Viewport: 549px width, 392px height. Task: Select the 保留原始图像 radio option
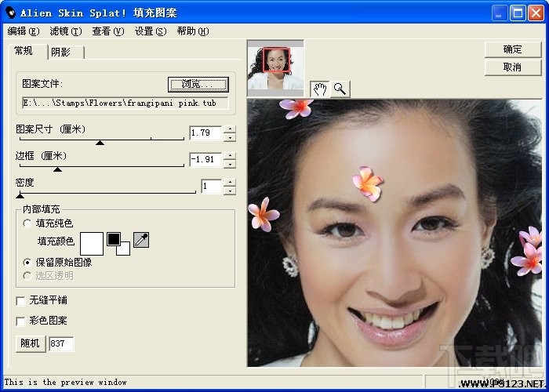tap(27, 262)
